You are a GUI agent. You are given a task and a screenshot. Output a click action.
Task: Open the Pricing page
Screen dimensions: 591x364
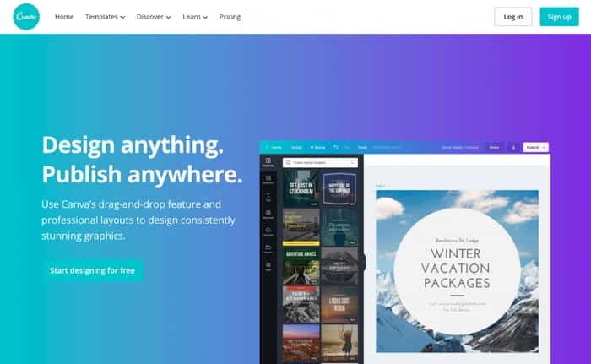point(230,17)
